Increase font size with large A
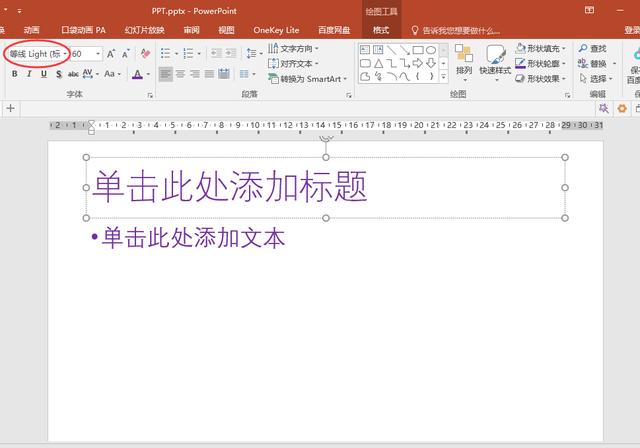This screenshot has height=448, width=640. tap(111, 54)
